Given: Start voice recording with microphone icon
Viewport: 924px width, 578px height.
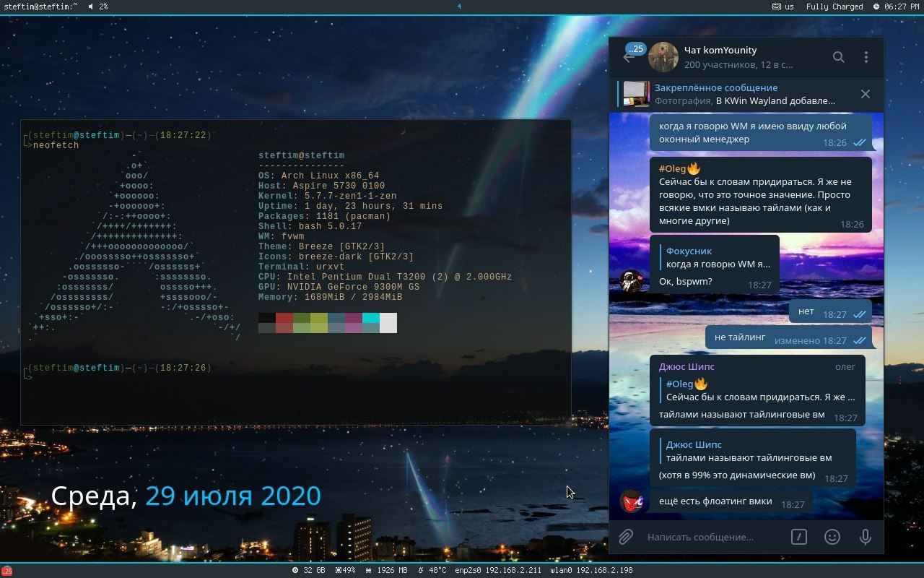Looking at the screenshot, I should point(865,537).
